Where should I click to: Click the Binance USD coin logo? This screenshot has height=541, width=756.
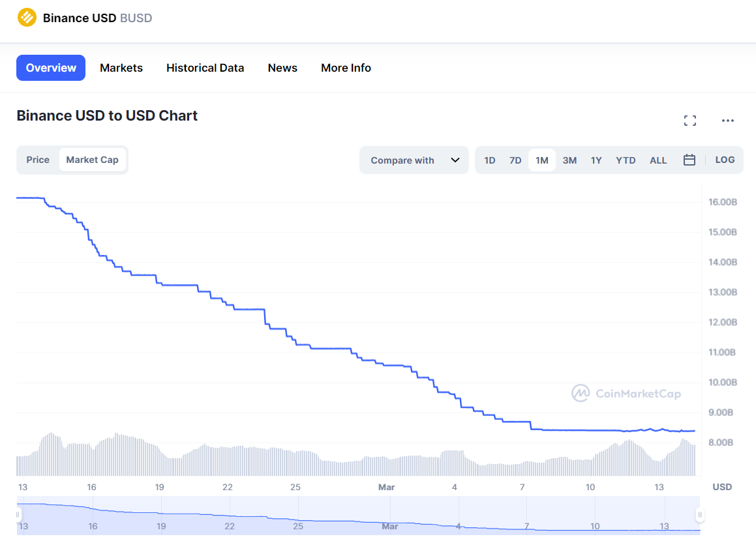27,18
